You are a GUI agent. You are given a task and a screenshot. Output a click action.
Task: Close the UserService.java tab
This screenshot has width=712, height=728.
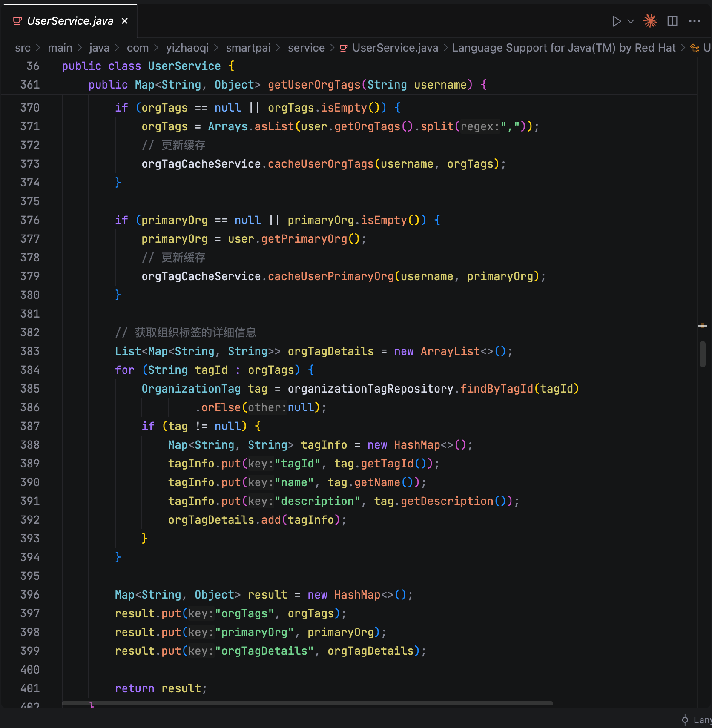point(125,21)
